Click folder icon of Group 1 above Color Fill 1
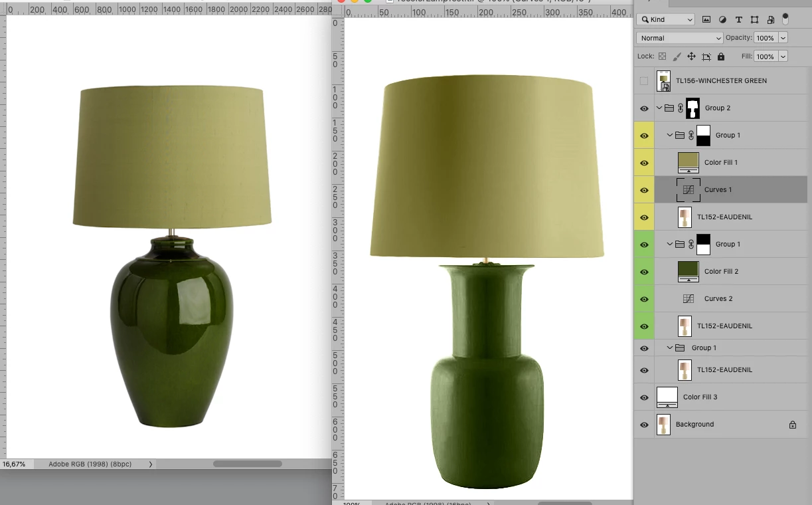Viewport: 812px width, 505px height. pyautogui.click(x=680, y=135)
